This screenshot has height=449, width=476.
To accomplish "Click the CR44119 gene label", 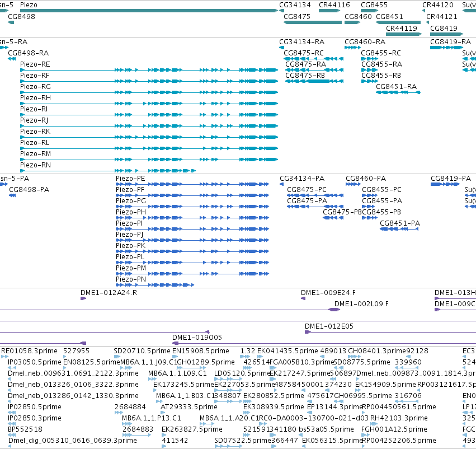I will (x=402, y=28).
